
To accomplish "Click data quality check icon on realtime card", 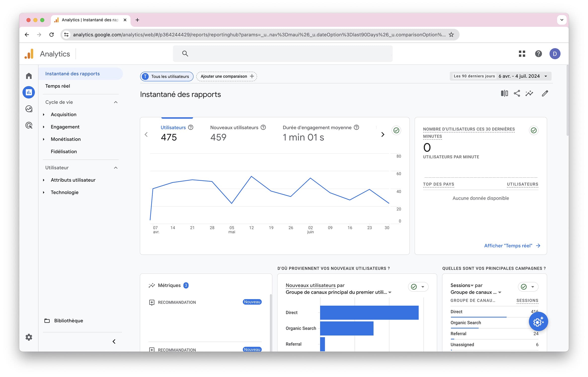I will click(x=533, y=130).
